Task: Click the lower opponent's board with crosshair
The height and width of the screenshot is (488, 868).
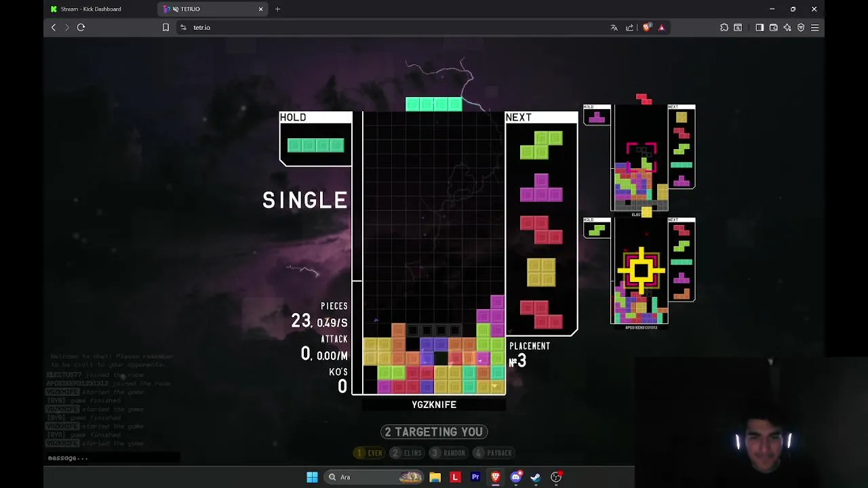Action: [x=641, y=271]
